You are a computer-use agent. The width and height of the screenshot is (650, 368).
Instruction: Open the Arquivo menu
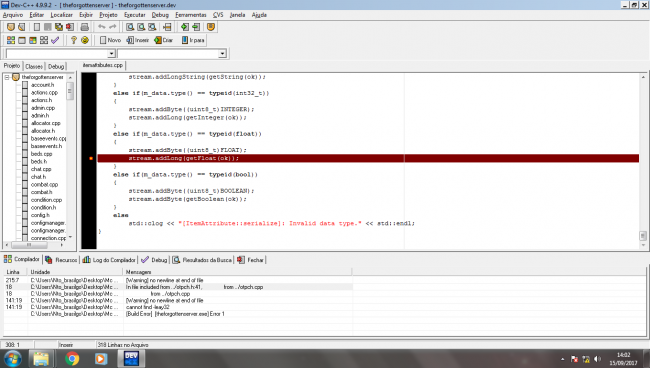click(13, 15)
